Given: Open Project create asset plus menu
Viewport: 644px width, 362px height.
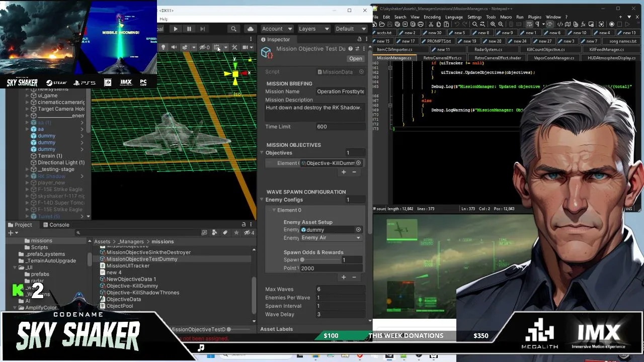Looking at the screenshot, I should coord(13,233).
